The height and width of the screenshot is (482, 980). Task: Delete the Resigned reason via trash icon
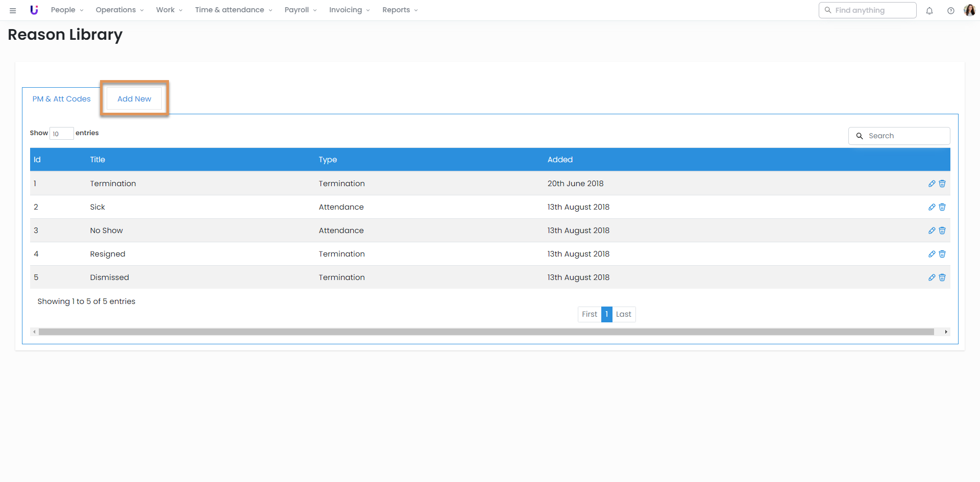pyautogui.click(x=942, y=254)
